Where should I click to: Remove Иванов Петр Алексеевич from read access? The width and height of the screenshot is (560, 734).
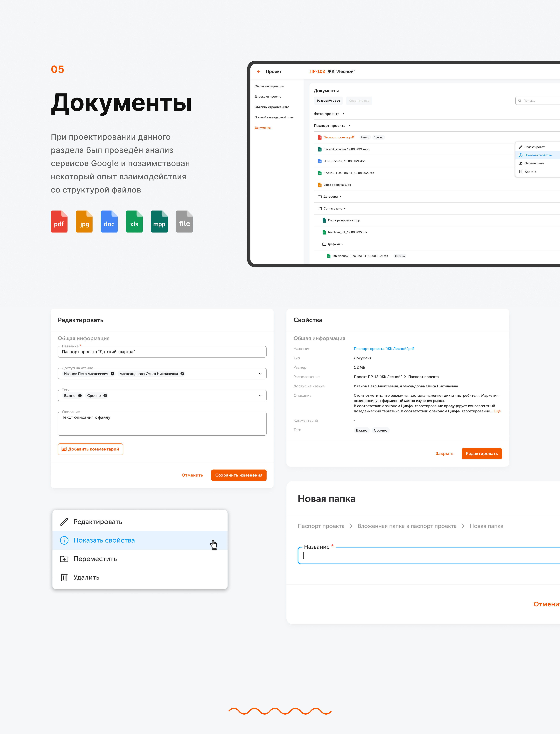coord(113,374)
